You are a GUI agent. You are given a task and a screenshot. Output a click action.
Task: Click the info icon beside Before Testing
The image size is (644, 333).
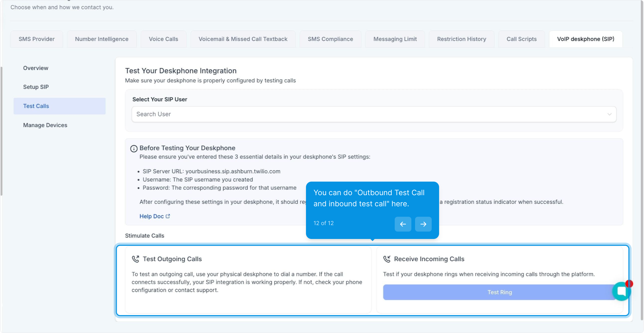coord(134,149)
